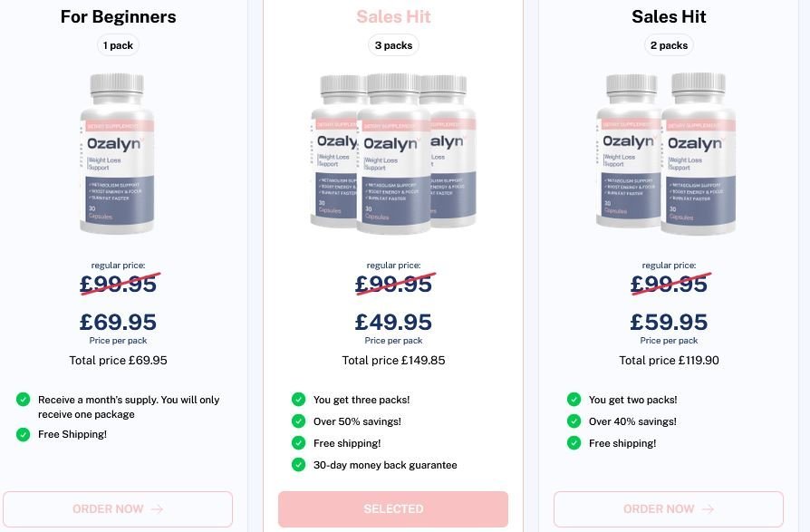Screen dimensions: 810x532
Task: Click the middle 'Sales Hit' heading
Action: (393, 16)
